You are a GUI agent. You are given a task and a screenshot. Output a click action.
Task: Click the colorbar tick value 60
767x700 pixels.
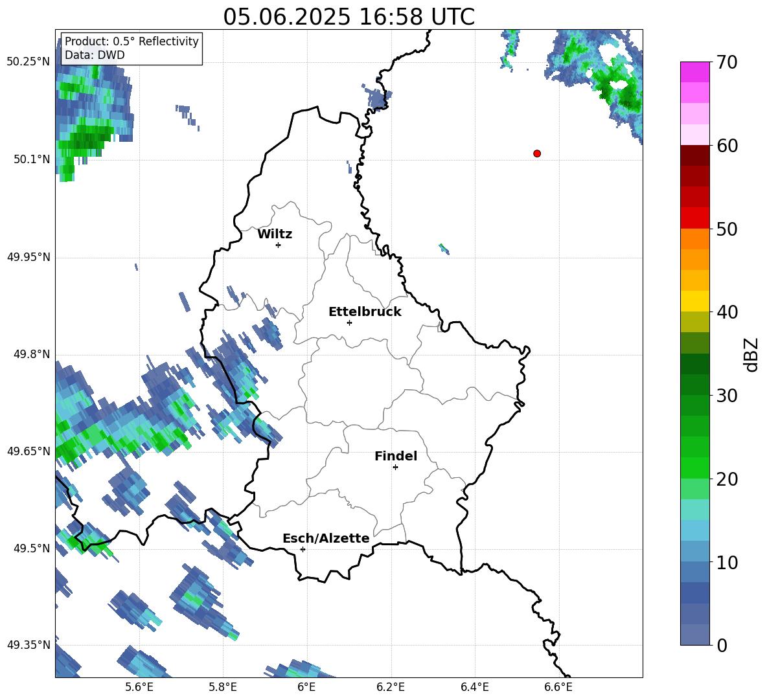(x=727, y=146)
